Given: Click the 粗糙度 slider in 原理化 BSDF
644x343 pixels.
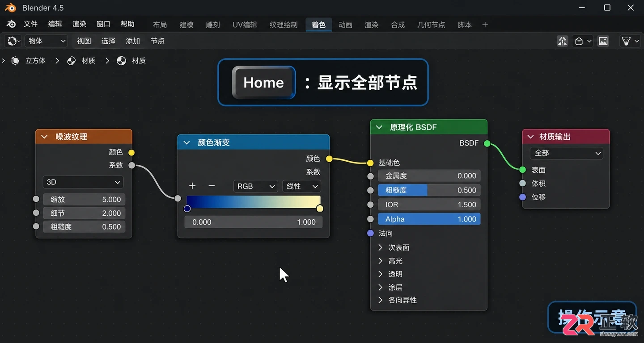Looking at the screenshot, I should (429, 190).
